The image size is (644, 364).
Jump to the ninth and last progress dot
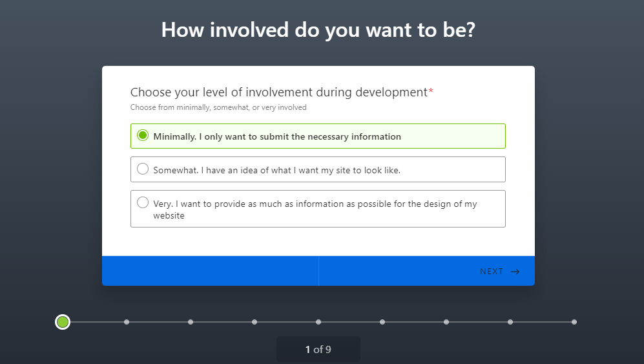[x=574, y=322]
